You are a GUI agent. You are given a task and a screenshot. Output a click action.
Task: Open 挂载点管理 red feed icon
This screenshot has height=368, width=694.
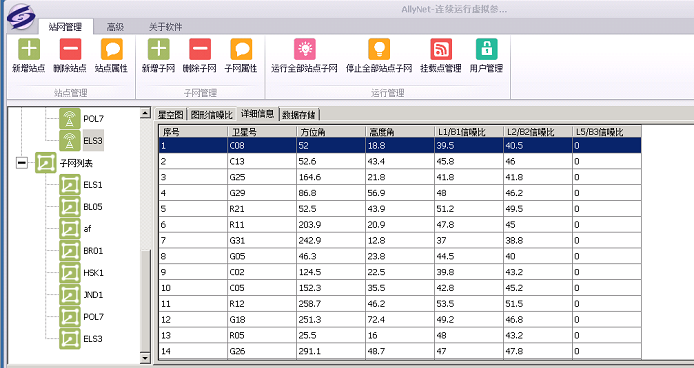coord(441,49)
